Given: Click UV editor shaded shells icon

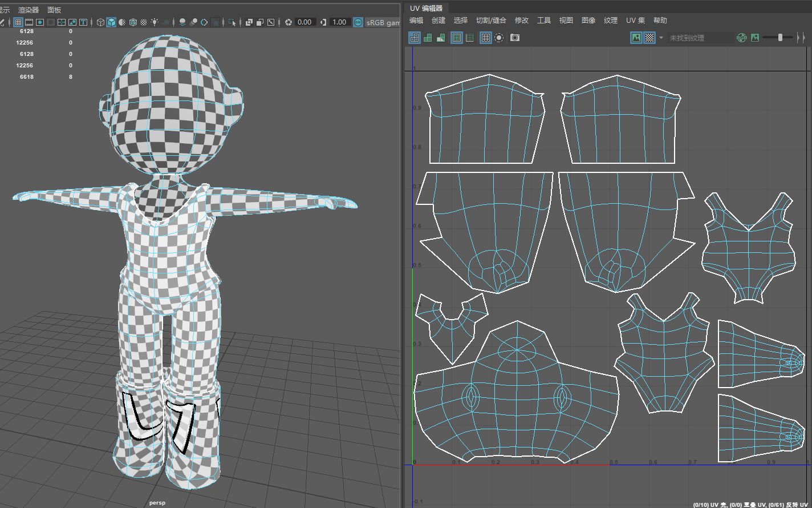Looking at the screenshot, I should coord(428,38).
